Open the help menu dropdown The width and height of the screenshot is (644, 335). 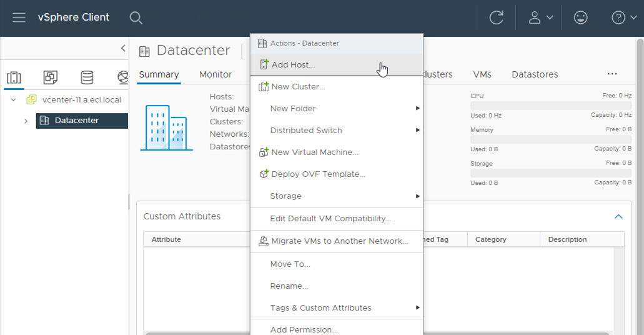click(624, 17)
